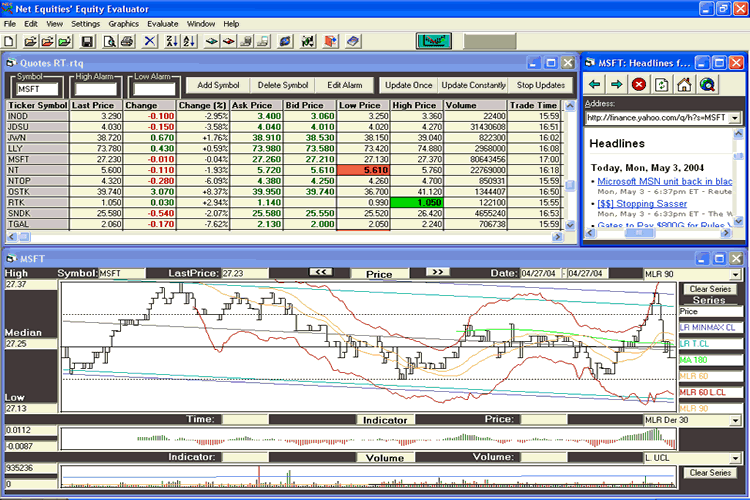Sort descending with the Z-A toolbar icon
Image resolution: width=750 pixels, height=500 pixels.
coord(172,42)
